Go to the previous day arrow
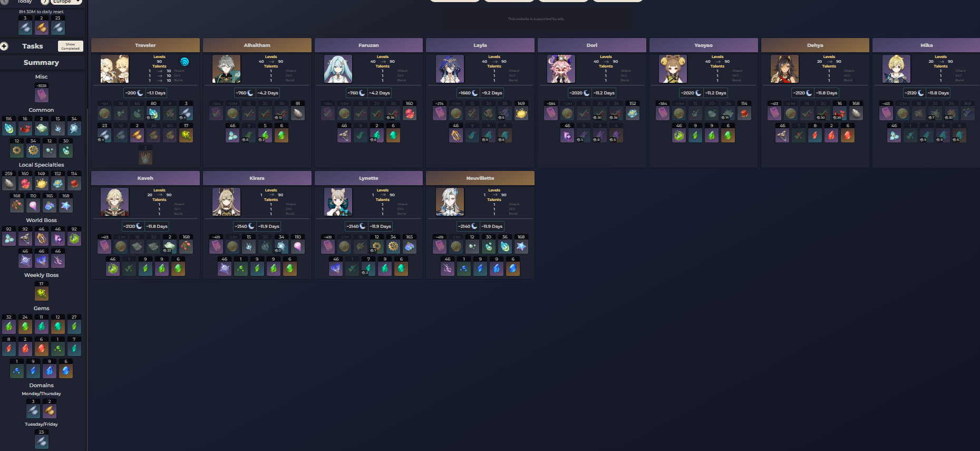The height and width of the screenshot is (451, 980). tap(4, 2)
